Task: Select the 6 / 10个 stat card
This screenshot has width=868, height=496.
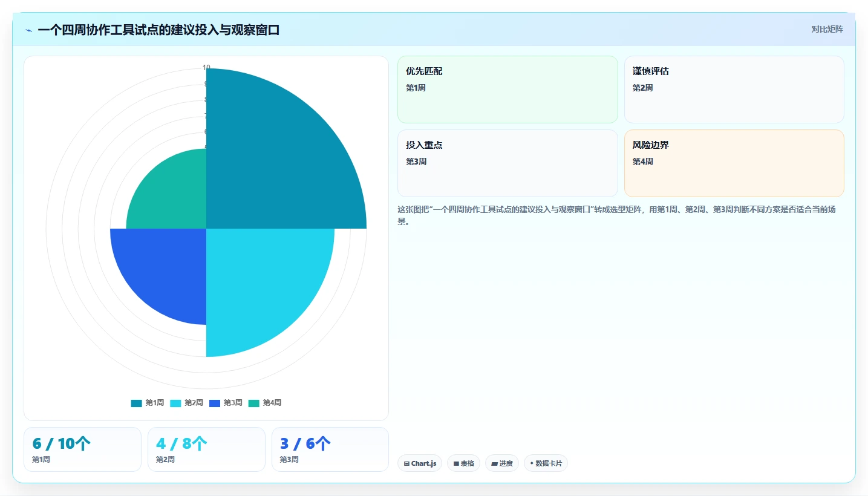Action: 82,449
